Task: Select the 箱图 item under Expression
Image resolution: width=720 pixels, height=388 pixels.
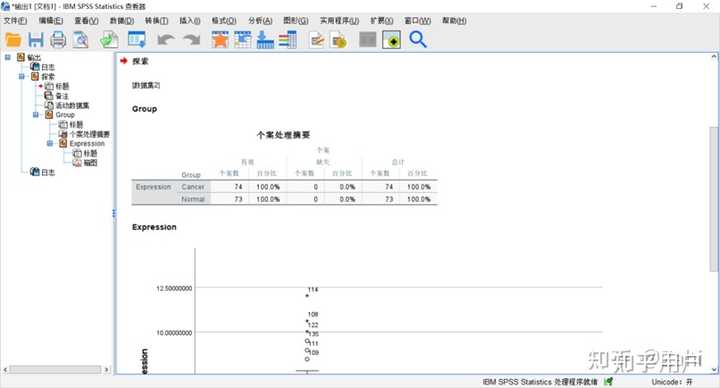Action: point(90,163)
